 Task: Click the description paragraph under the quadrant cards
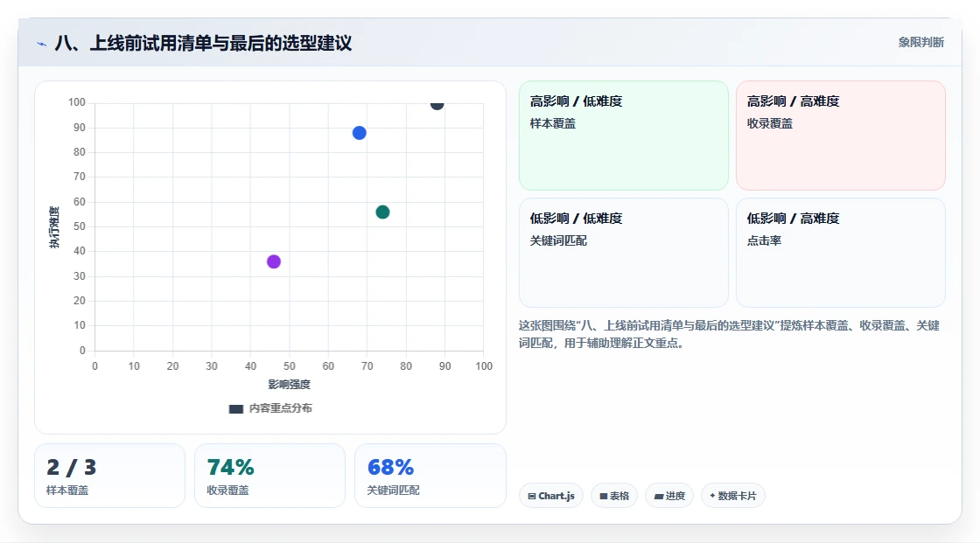pos(729,334)
